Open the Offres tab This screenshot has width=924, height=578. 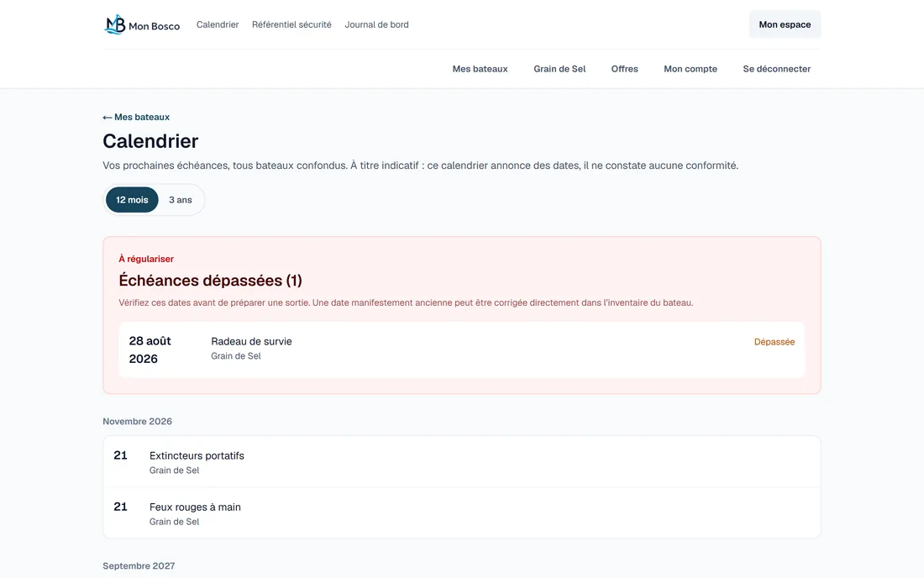pyautogui.click(x=624, y=69)
